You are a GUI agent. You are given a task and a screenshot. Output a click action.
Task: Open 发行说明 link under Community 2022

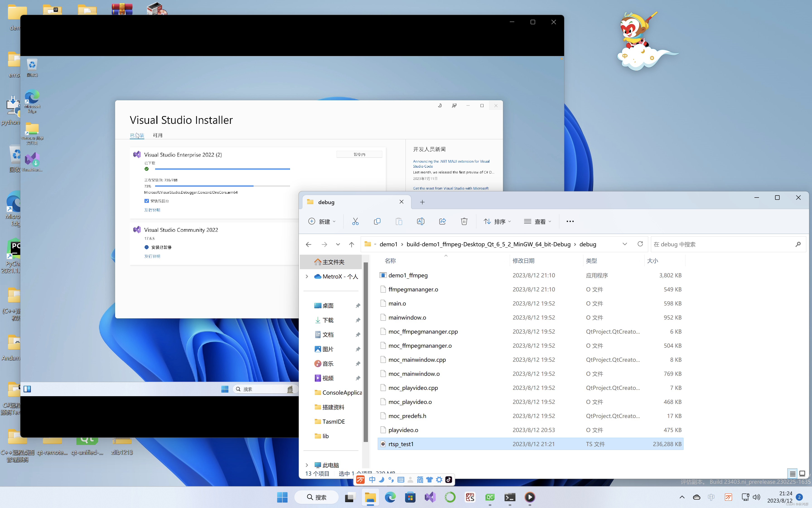[x=152, y=256]
